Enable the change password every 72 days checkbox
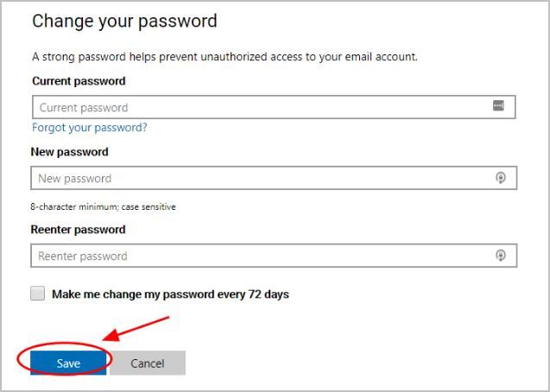 click(38, 294)
